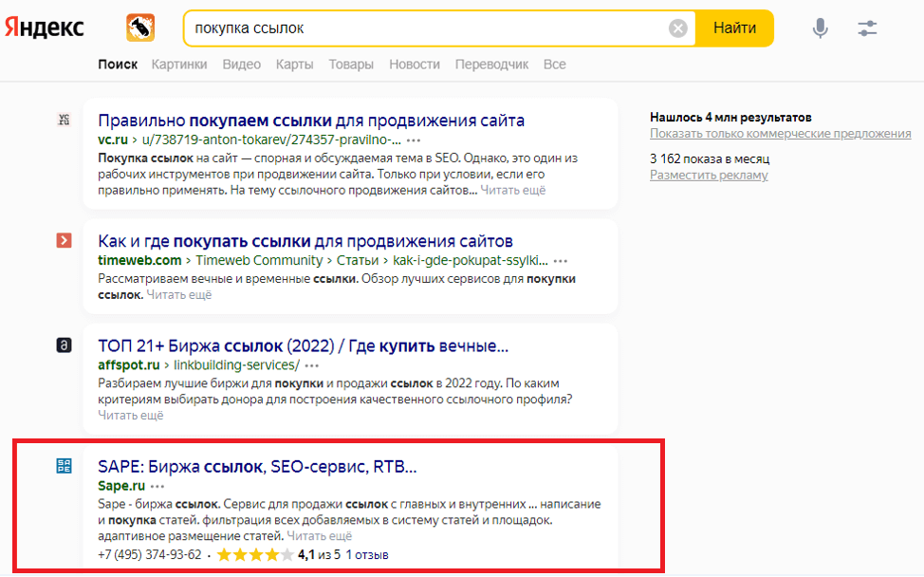
Task: Open the three-dot menu for the timeweb.com result
Action: tap(561, 261)
